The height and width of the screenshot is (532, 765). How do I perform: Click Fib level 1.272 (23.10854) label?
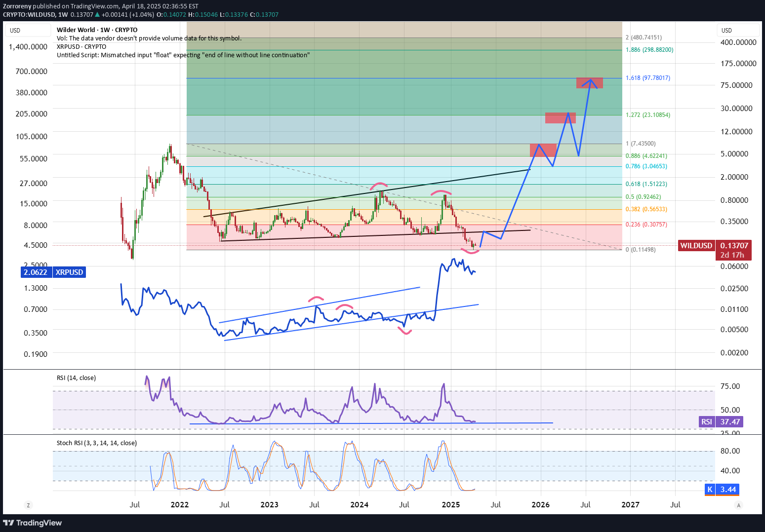648,115
